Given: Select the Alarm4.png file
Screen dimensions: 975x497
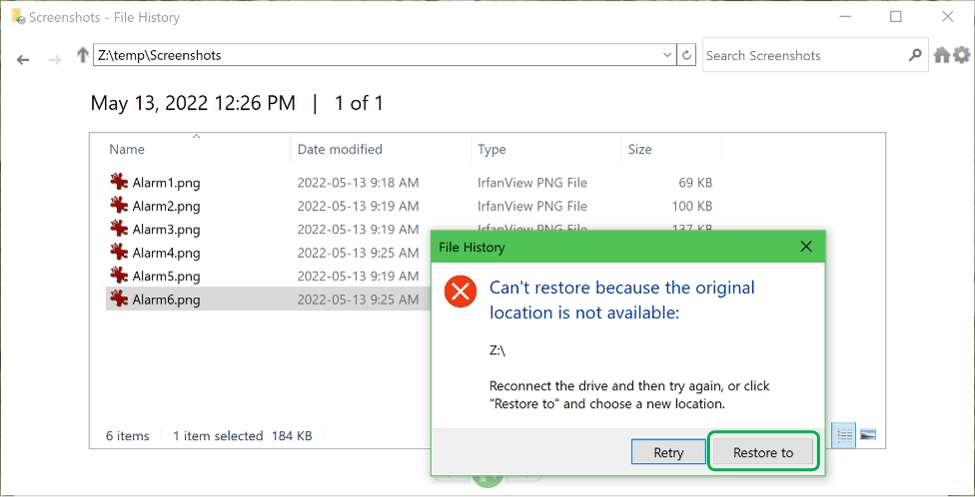Looking at the screenshot, I should click(166, 253).
